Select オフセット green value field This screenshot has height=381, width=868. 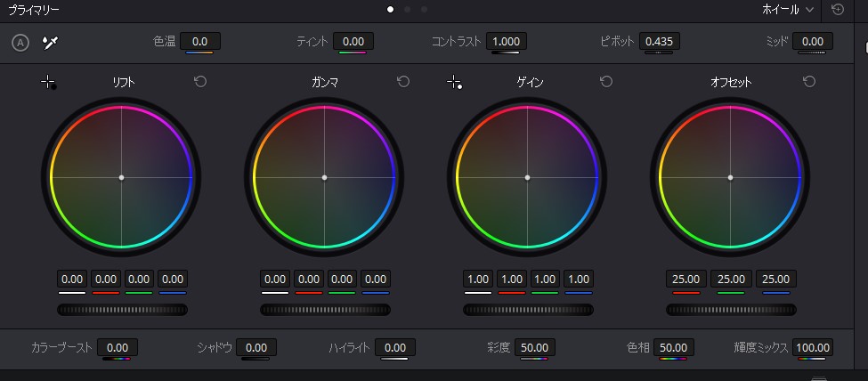[x=731, y=280]
